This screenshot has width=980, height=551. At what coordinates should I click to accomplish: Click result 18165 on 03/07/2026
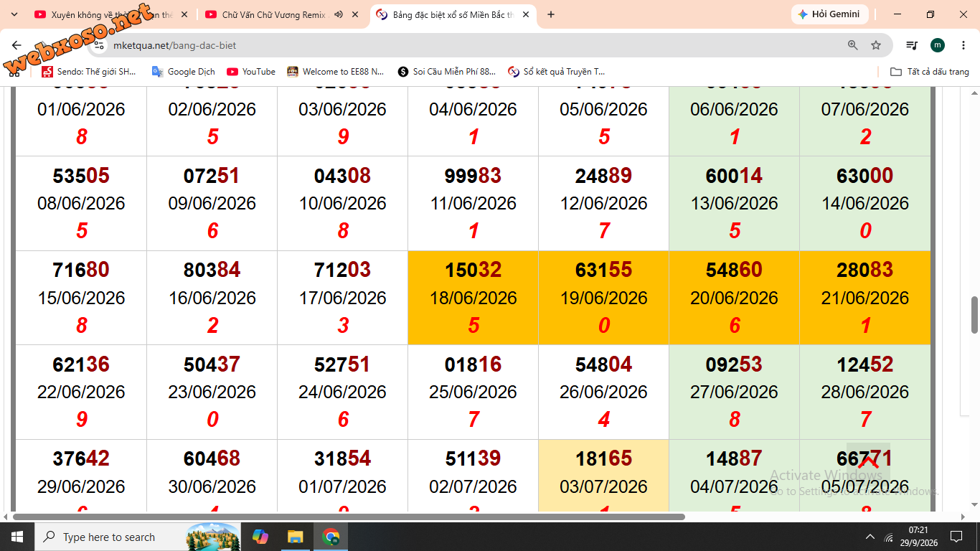click(604, 458)
